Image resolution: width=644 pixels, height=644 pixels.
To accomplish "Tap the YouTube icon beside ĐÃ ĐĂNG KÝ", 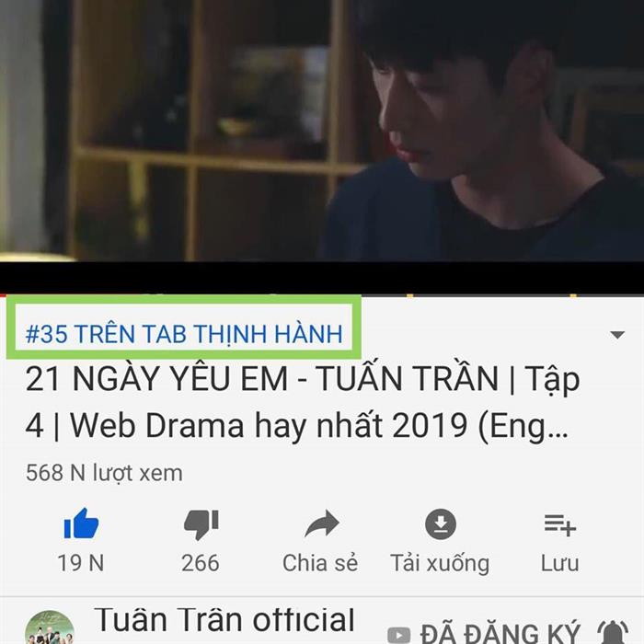I will point(398,635).
